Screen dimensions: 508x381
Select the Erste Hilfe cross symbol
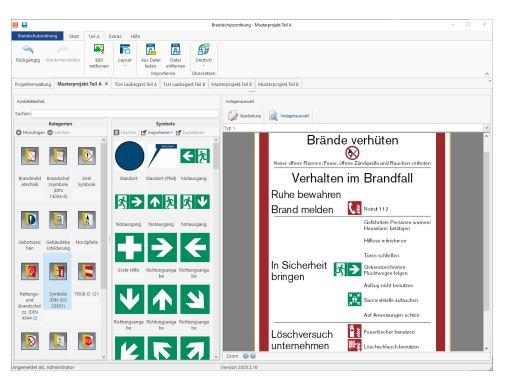(x=129, y=247)
